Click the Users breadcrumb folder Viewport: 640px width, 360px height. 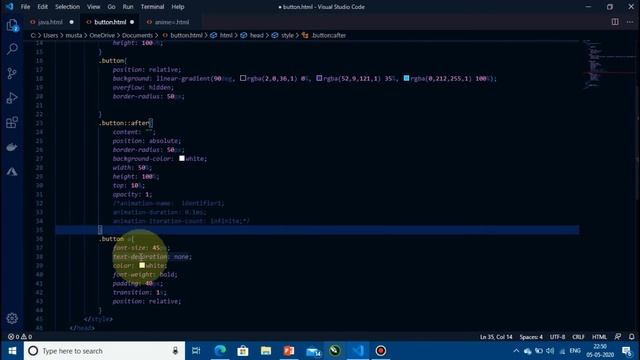coord(51,36)
